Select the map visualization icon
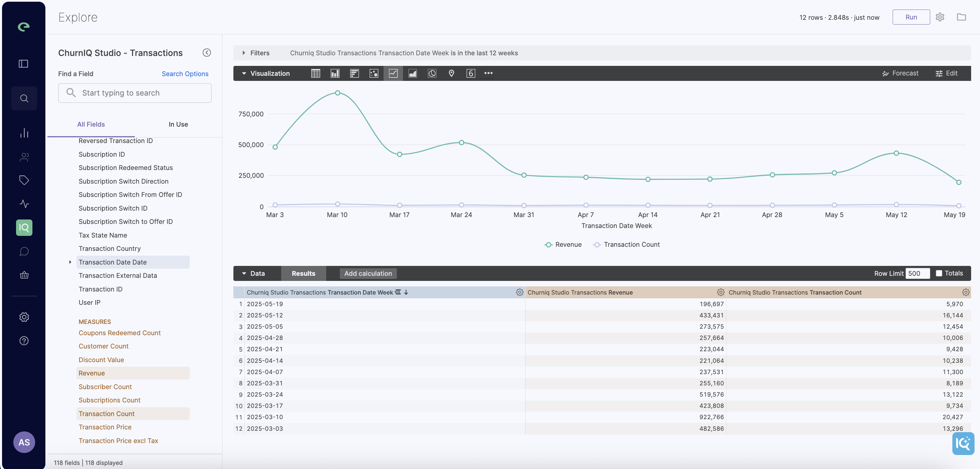The image size is (980, 469). pos(451,73)
